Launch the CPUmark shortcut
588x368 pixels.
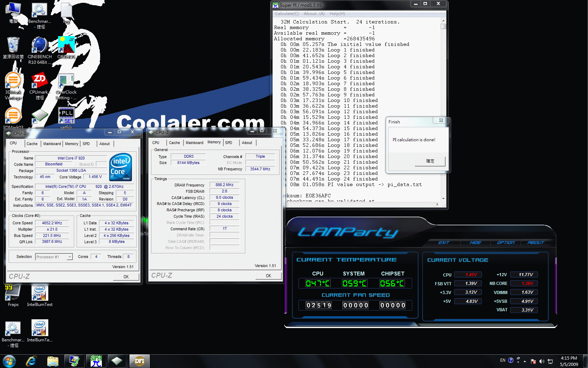tap(40, 86)
